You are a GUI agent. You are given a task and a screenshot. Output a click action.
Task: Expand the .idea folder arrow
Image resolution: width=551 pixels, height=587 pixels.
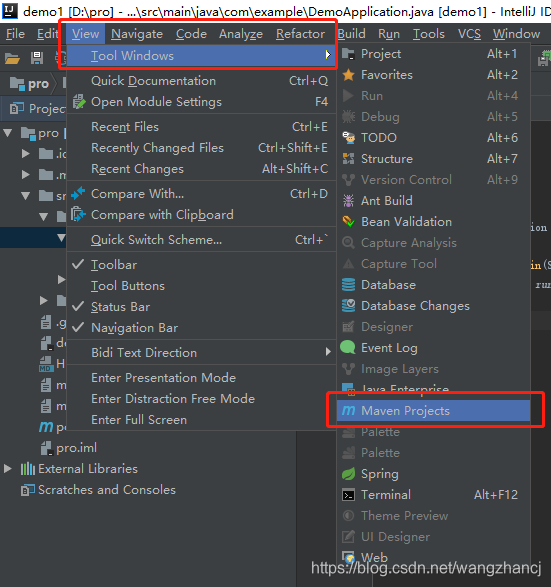[x=25, y=153]
